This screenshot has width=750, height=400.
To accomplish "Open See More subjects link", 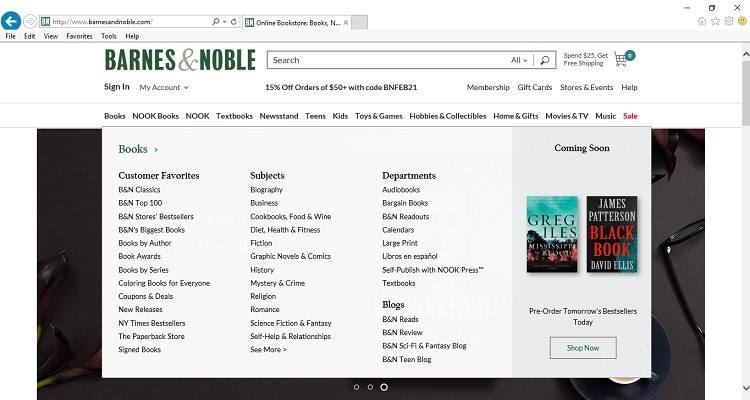I will click(268, 350).
